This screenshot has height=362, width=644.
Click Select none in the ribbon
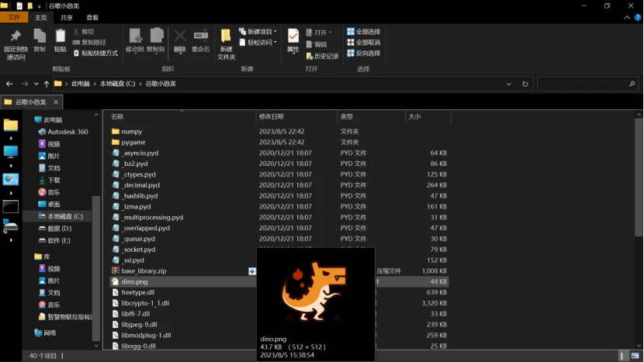(x=363, y=43)
